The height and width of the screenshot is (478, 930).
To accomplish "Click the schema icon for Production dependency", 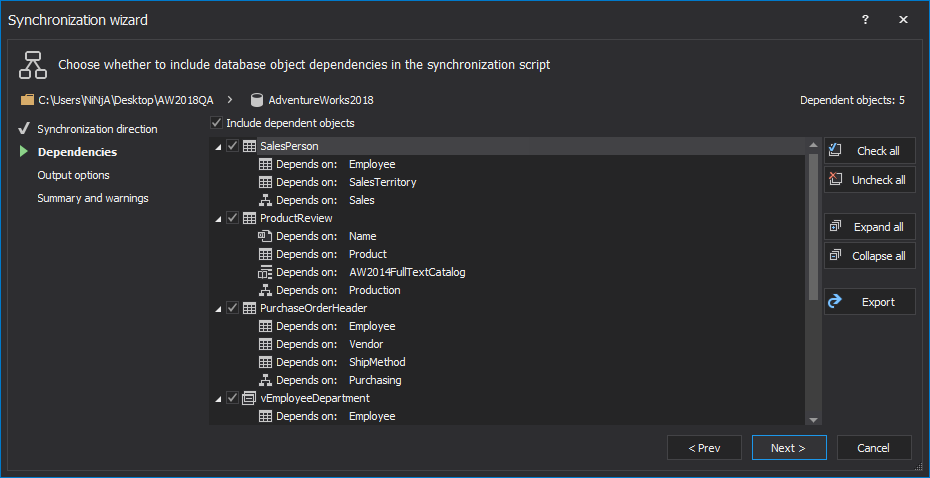I will tap(266, 290).
